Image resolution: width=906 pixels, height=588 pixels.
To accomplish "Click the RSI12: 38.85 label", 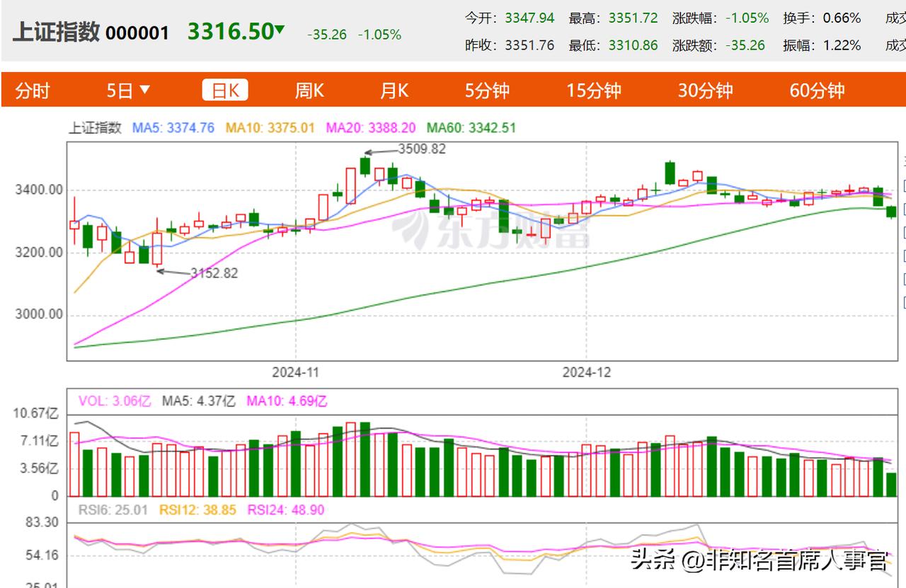I will click(x=197, y=509).
